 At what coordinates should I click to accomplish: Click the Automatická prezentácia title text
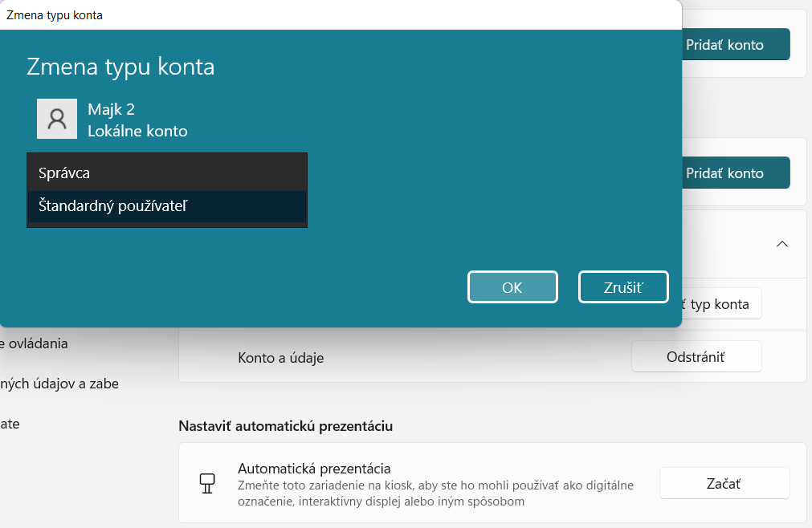(x=314, y=468)
